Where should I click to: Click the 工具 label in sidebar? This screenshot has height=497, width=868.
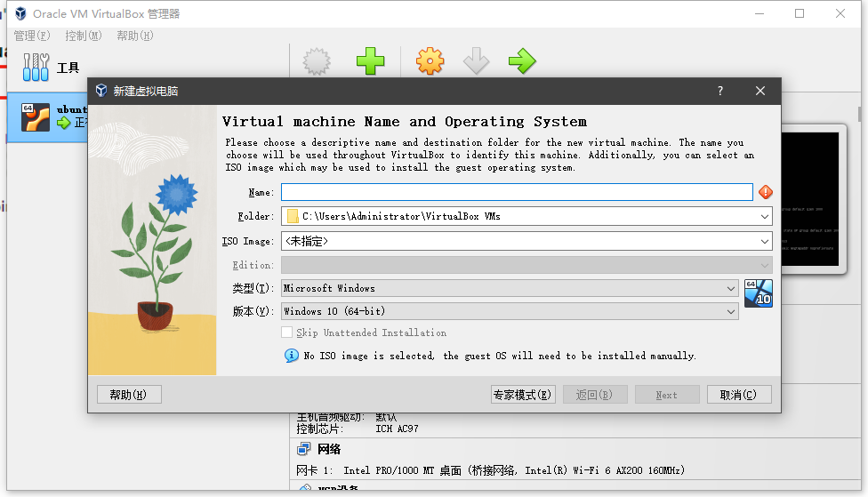point(68,68)
